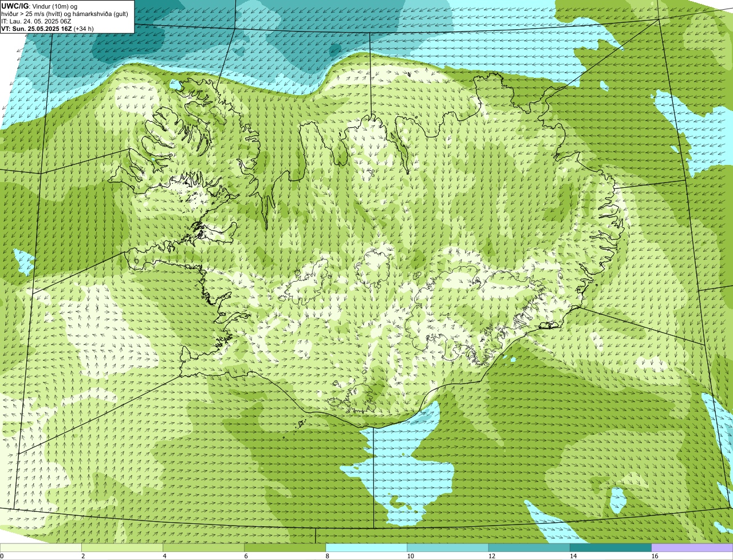The image size is (733, 560).
Task: Pick the 8–10 m/s pale cyan swatch
Action: tap(366, 547)
